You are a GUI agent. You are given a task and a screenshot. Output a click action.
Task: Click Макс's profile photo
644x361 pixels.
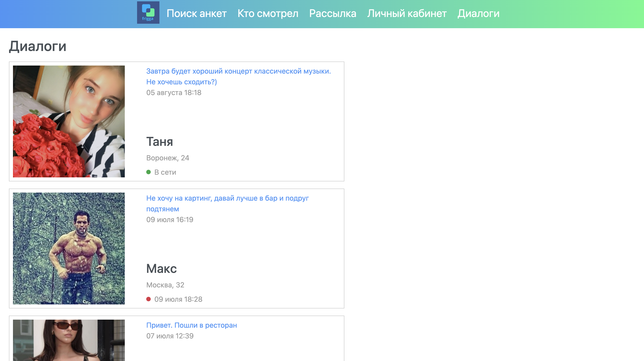(69, 248)
